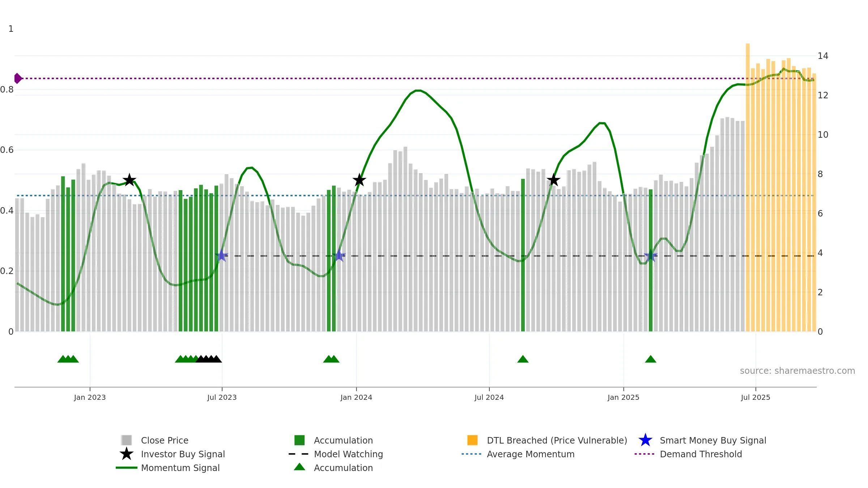
Task: Click the black triangle cluster before Jul 2023
Action: [209, 359]
